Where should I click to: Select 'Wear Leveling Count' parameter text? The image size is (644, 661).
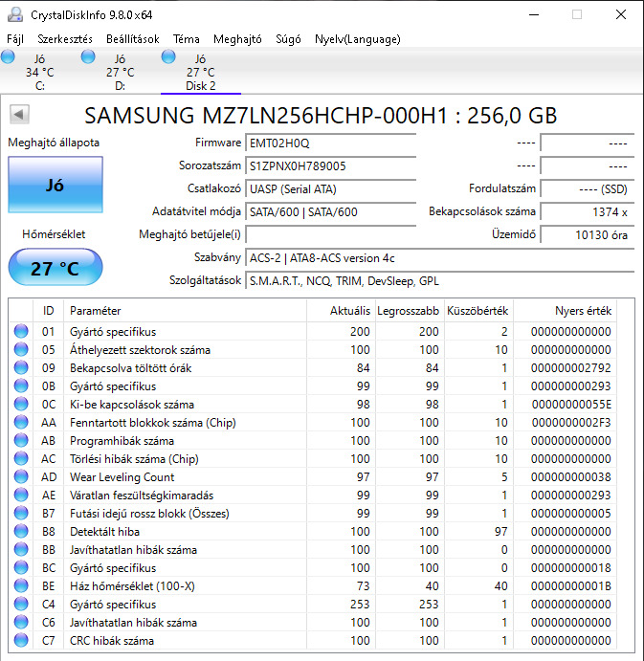pyautogui.click(x=122, y=477)
